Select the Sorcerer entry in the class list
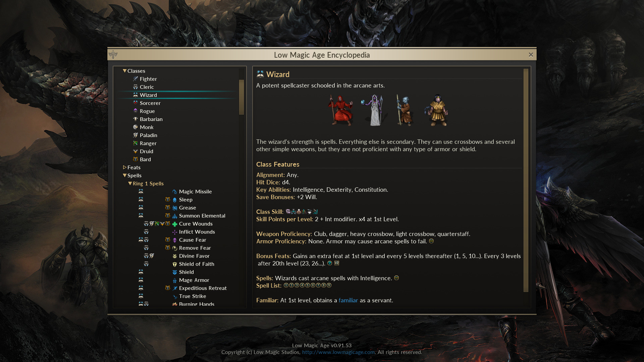 point(150,103)
